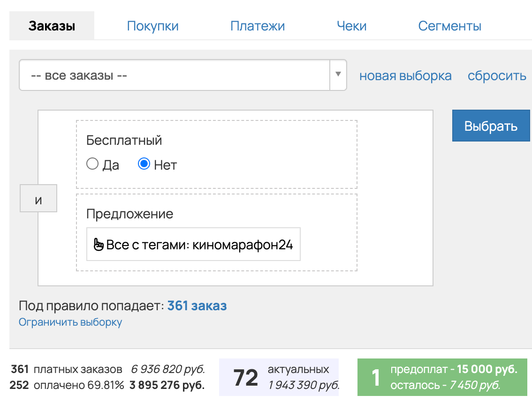This screenshot has height=403, width=532.
Task: Select "Да" under Бесплатный
Action: pos(92,164)
